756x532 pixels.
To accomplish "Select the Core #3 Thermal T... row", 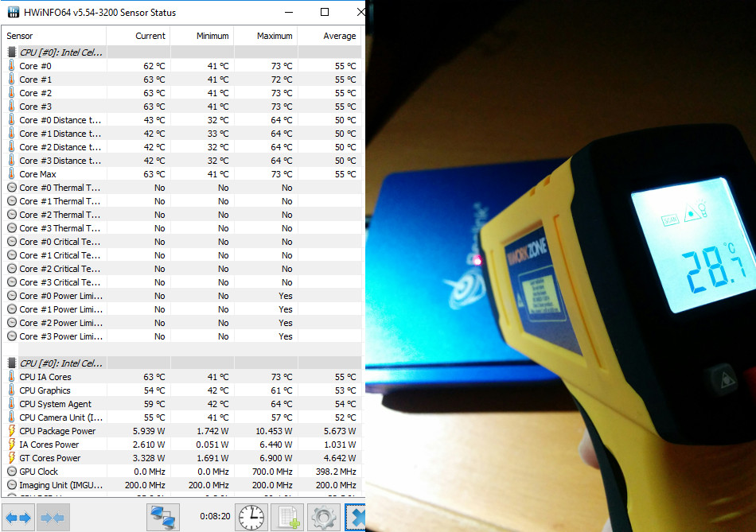I will point(183,228).
